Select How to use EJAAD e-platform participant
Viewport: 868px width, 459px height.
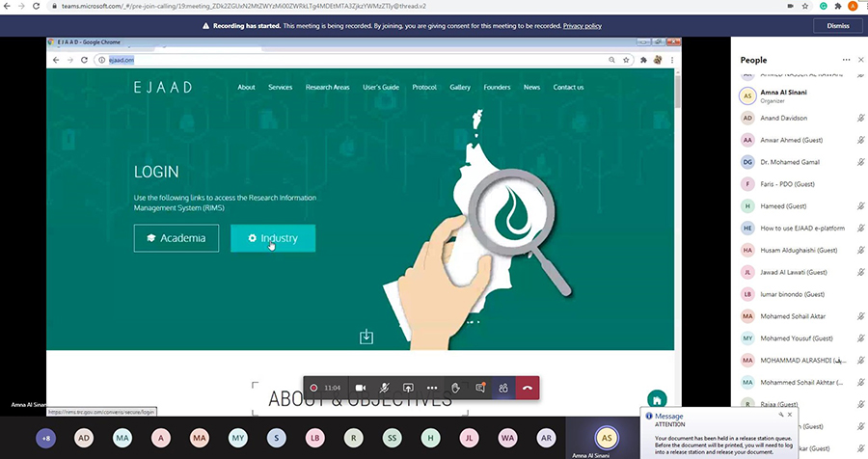pos(801,229)
